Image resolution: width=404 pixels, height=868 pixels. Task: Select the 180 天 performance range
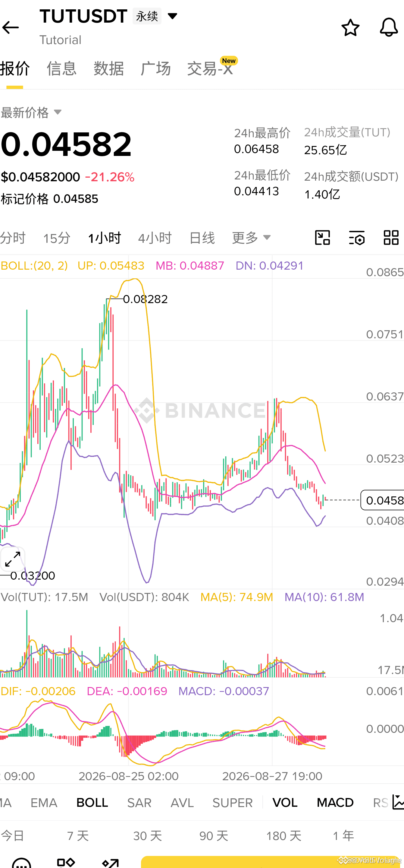(284, 836)
